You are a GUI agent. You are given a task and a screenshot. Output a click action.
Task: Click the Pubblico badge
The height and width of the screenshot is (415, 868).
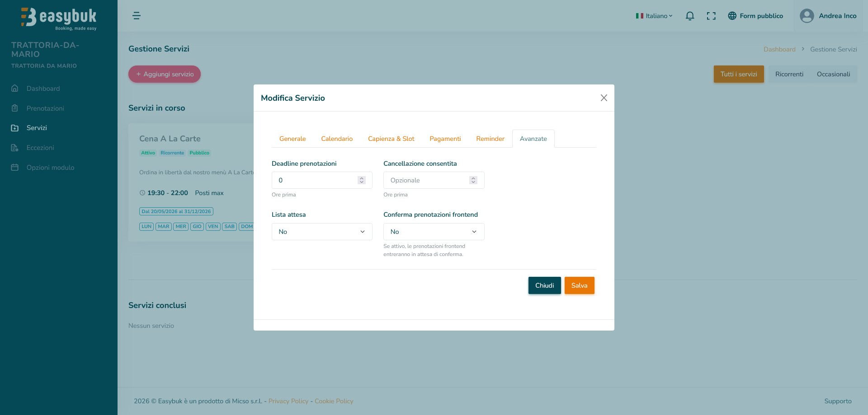point(199,153)
